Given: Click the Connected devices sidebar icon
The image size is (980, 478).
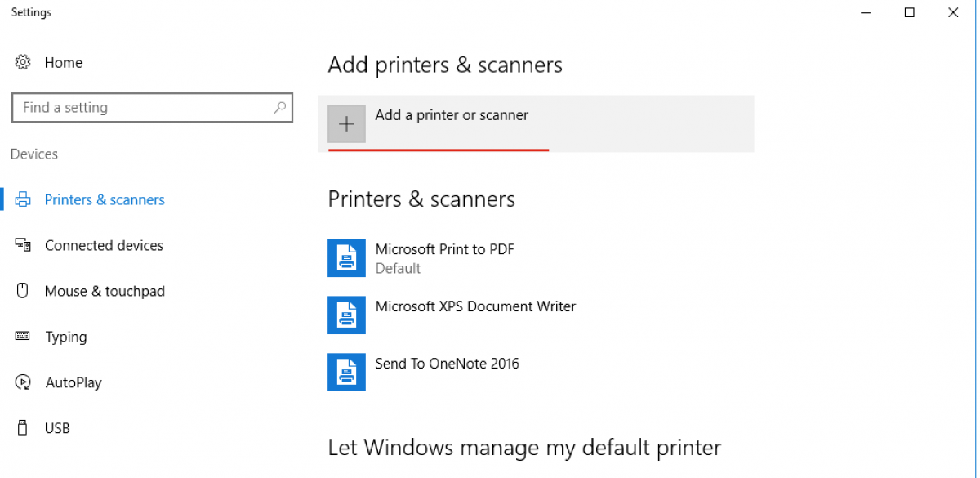Looking at the screenshot, I should click(23, 246).
